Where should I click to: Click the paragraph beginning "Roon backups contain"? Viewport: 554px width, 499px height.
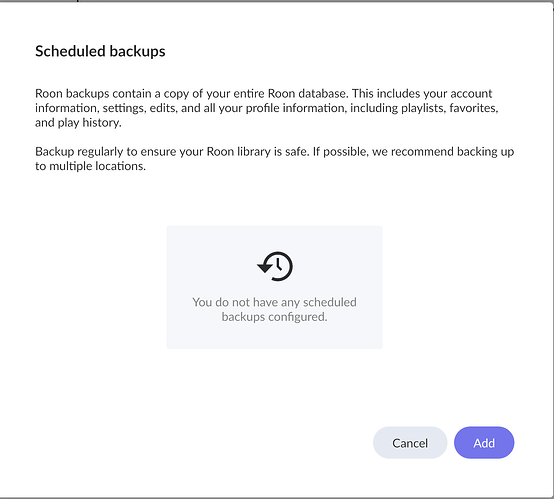point(267,108)
